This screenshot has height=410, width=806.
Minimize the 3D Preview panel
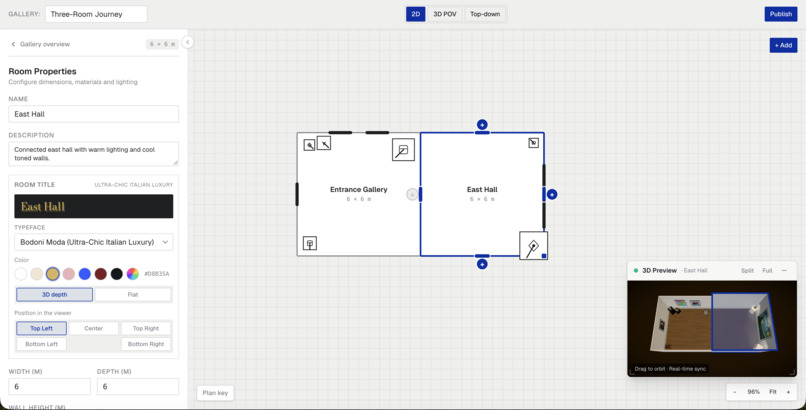(784, 270)
